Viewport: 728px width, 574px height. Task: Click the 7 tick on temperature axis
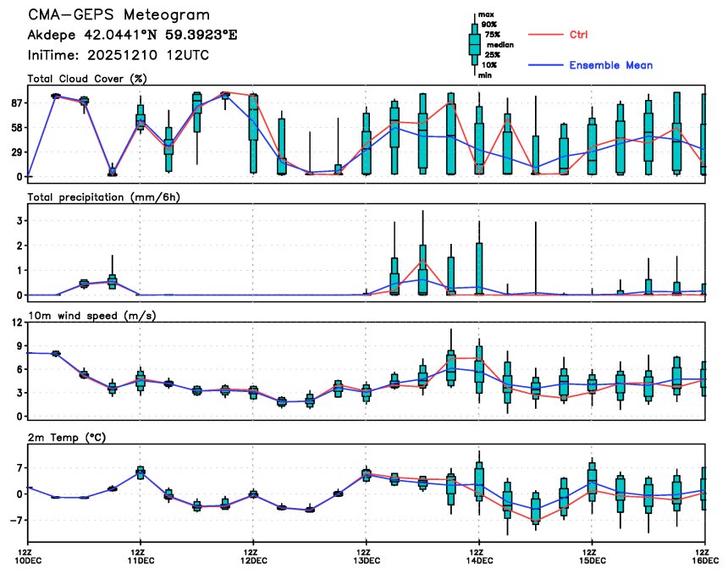[x=19, y=468]
